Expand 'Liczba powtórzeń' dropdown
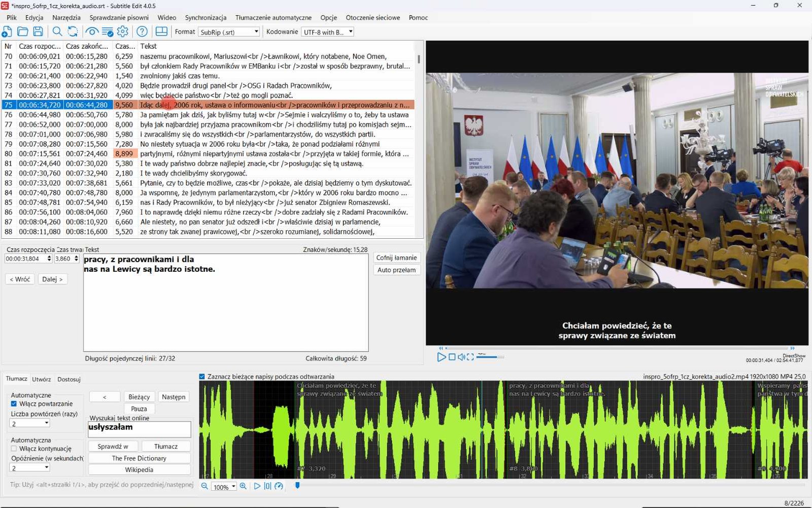812x508 pixels. coord(30,423)
